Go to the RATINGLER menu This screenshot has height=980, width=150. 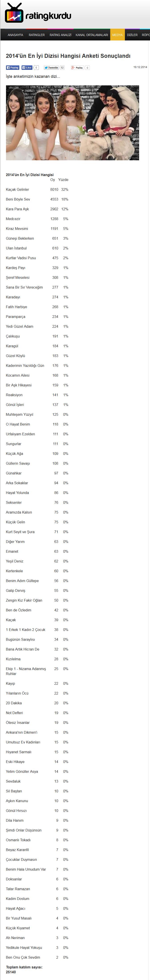tap(36, 35)
